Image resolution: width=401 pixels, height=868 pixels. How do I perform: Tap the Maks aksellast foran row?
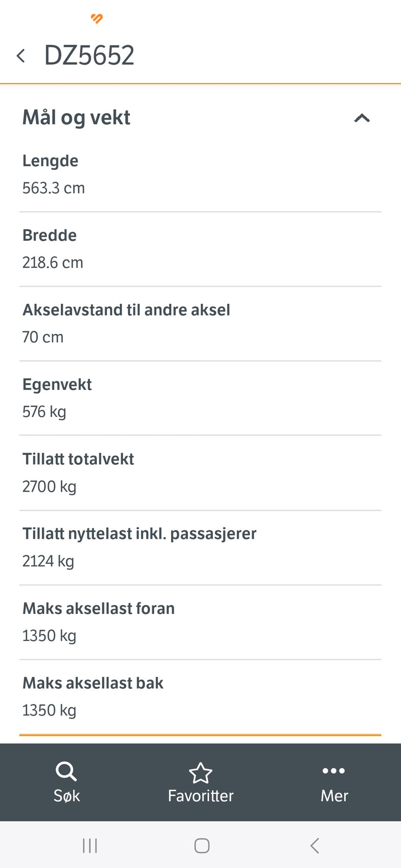point(200,622)
